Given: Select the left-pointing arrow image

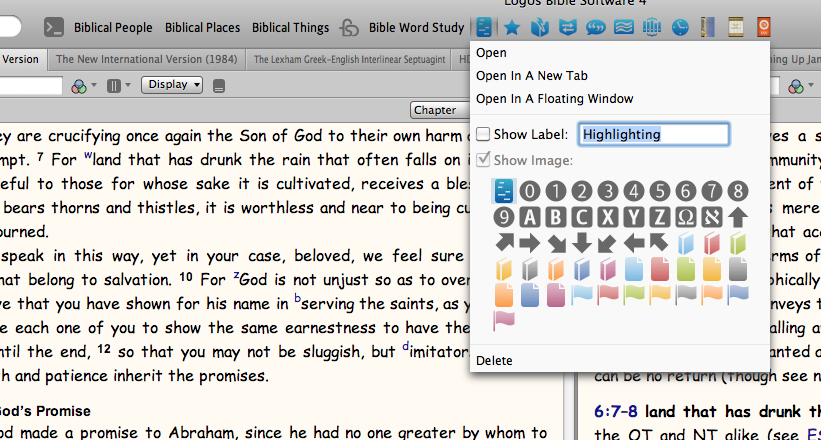Looking at the screenshot, I should pos(634,243).
